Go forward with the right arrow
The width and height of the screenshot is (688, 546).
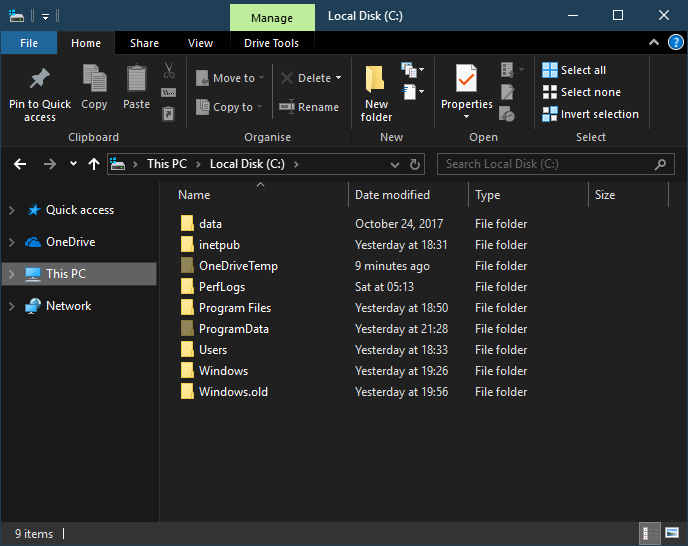[50, 165]
